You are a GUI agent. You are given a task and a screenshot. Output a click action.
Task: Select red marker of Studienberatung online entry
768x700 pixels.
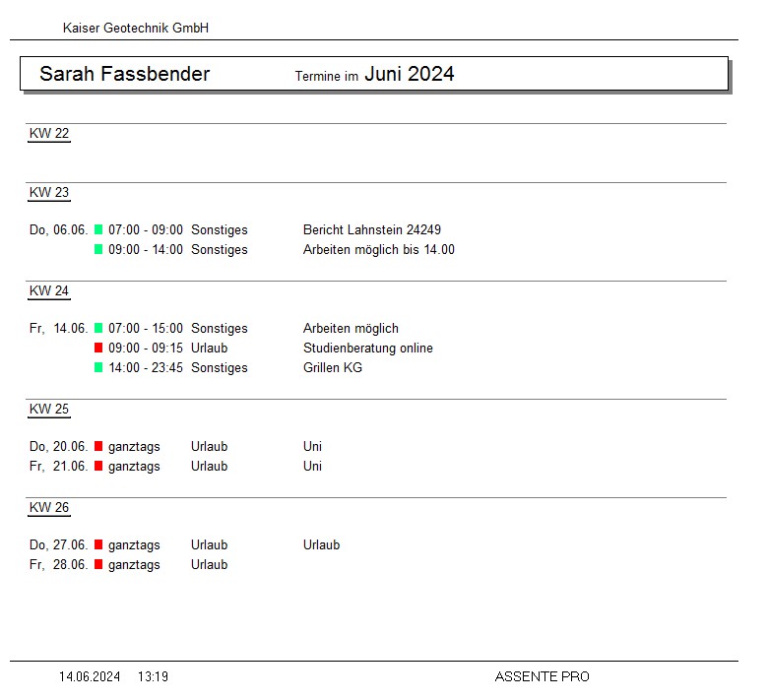(x=98, y=348)
